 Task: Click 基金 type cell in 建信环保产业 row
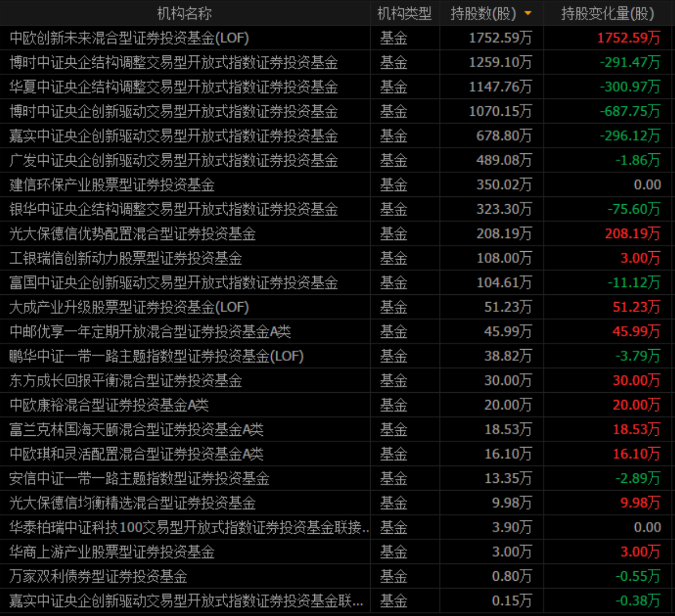pos(394,185)
